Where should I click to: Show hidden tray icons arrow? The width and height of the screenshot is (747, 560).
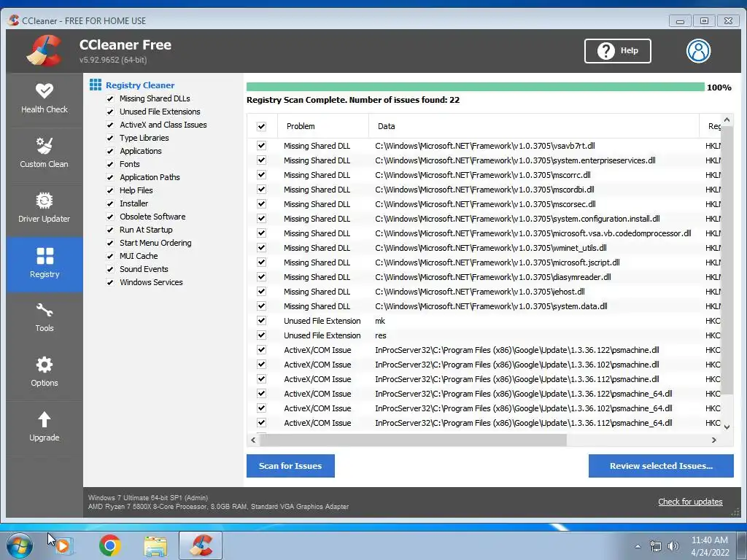pyautogui.click(x=638, y=546)
